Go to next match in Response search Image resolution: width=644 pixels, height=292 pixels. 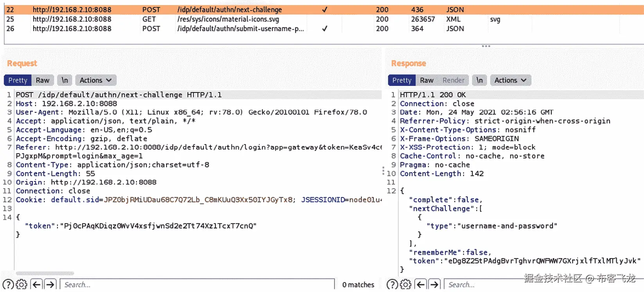click(434, 285)
